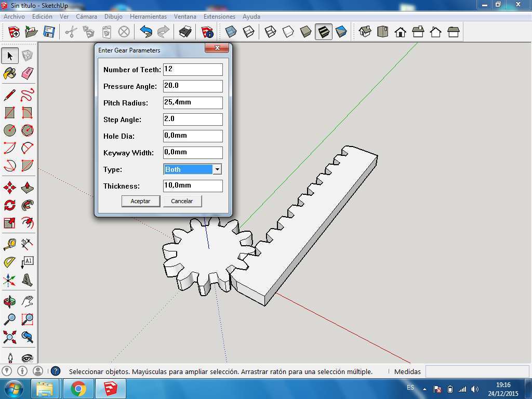
Task: Select the Rotated Rectangle tool
Action: (27, 113)
